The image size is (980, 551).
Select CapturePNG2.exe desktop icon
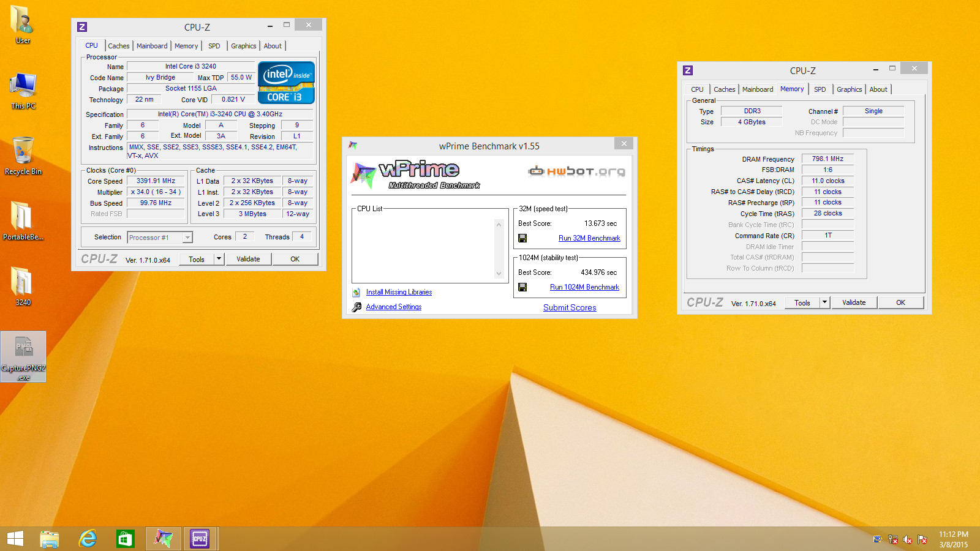point(23,357)
